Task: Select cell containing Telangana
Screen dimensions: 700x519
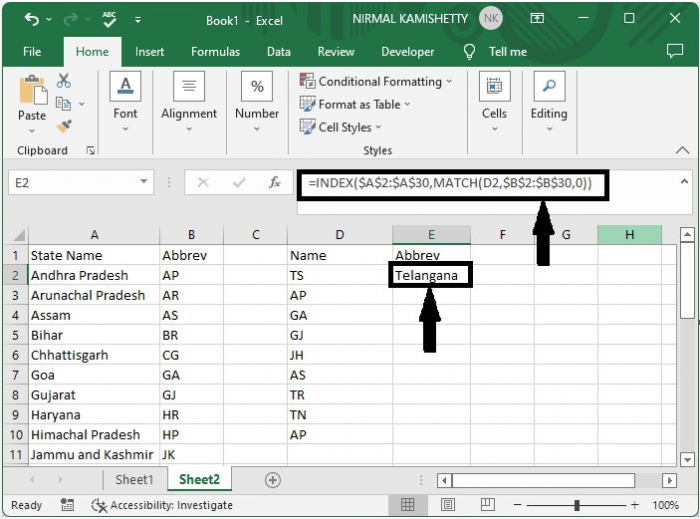Action: point(431,275)
